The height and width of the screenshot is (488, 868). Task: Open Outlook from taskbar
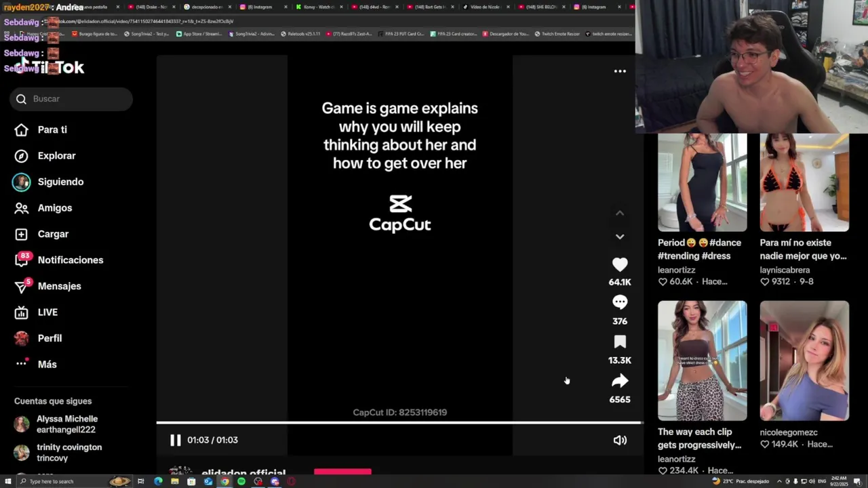pos(208,481)
